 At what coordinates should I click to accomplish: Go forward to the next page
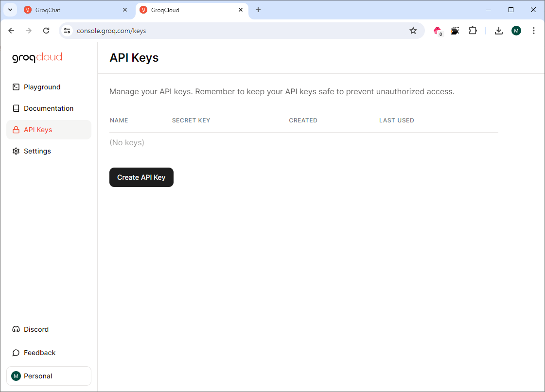tap(29, 31)
